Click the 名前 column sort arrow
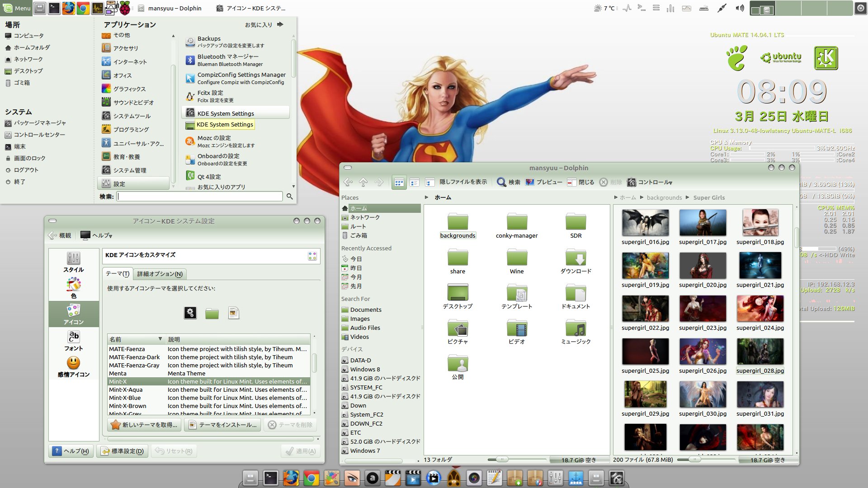The width and height of the screenshot is (868, 488). [160, 339]
